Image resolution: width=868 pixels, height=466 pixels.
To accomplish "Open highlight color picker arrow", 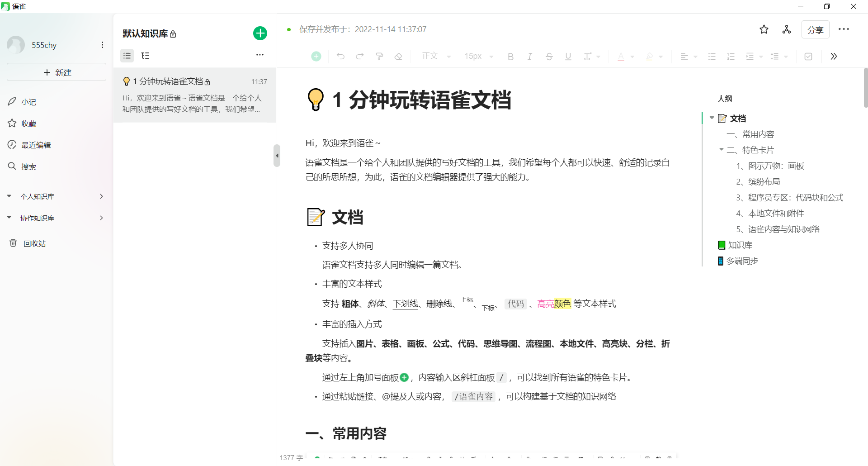I will (x=660, y=57).
